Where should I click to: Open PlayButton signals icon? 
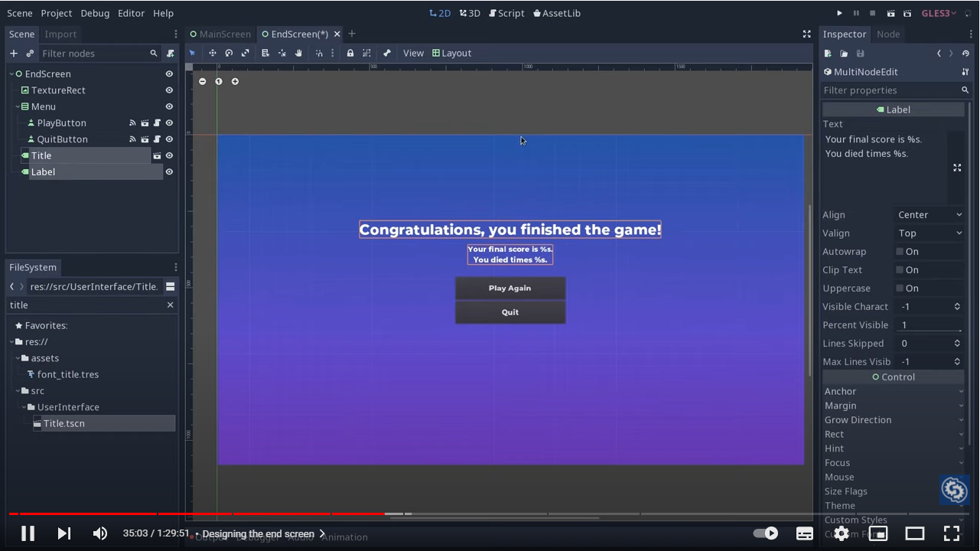[132, 122]
